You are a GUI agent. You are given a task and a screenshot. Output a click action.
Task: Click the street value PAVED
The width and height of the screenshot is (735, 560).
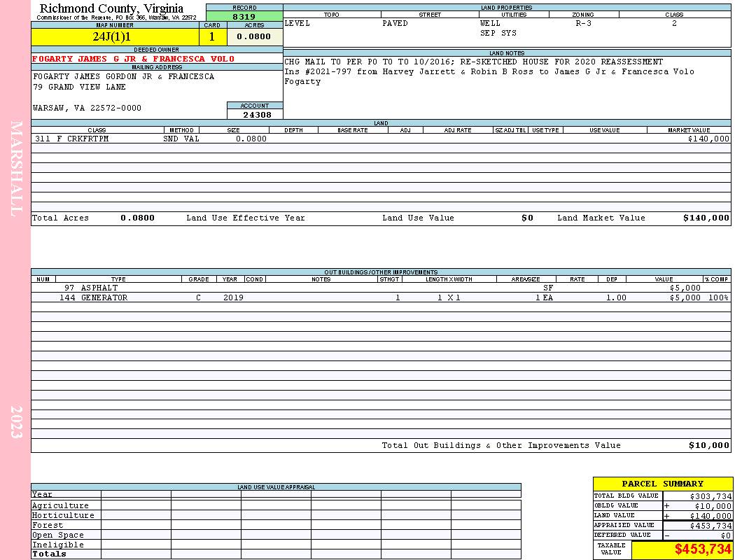point(395,23)
